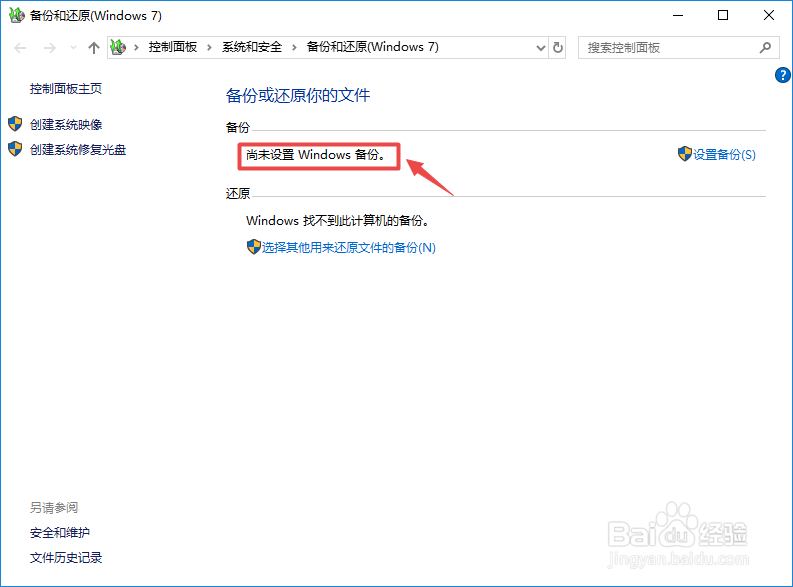Maximize the 备份和还原 window
Viewport: 793px width, 587px height.
click(723, 15)
